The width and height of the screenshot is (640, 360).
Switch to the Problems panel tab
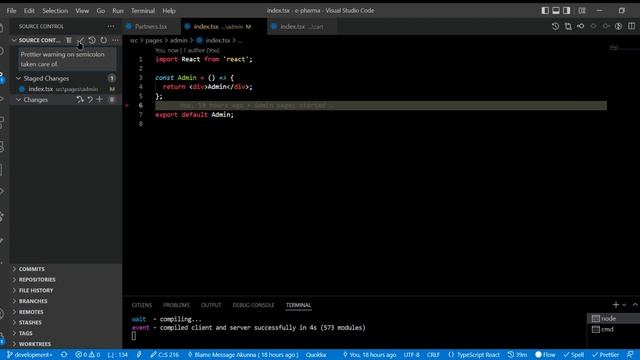click(x=176, y=305)
